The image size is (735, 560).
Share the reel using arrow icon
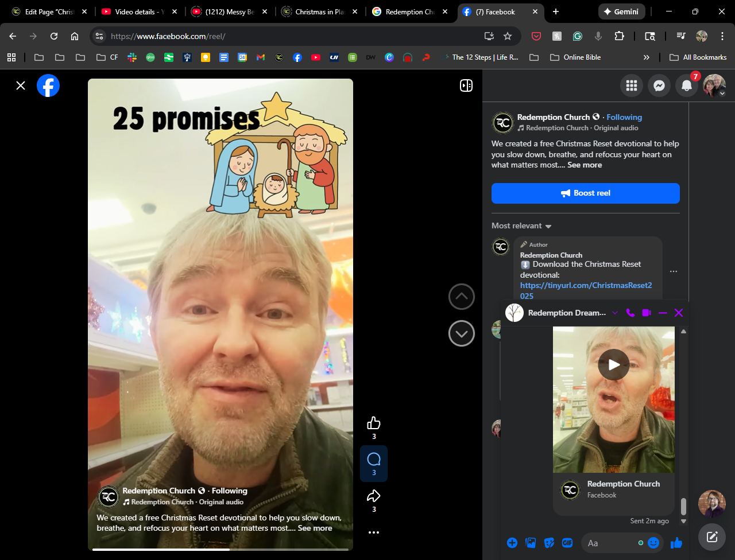click(x=374, y=496)
